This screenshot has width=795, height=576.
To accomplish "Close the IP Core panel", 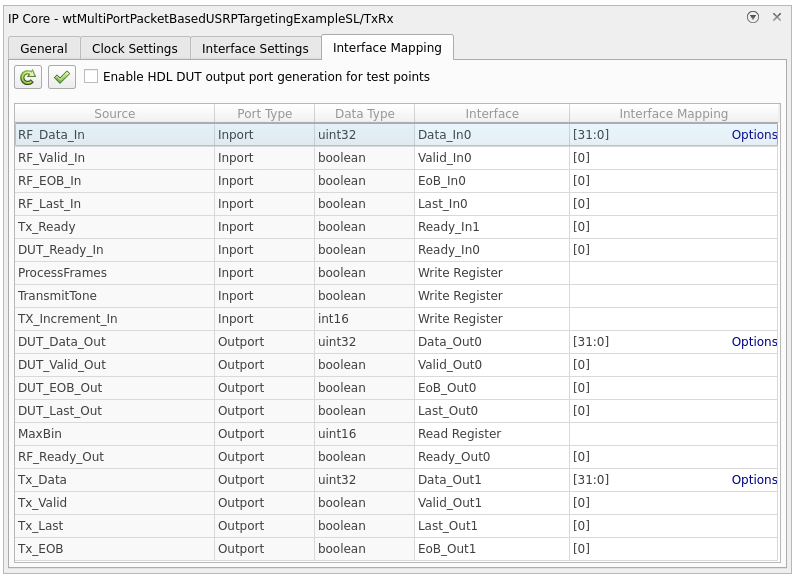I will pos(777,17).
